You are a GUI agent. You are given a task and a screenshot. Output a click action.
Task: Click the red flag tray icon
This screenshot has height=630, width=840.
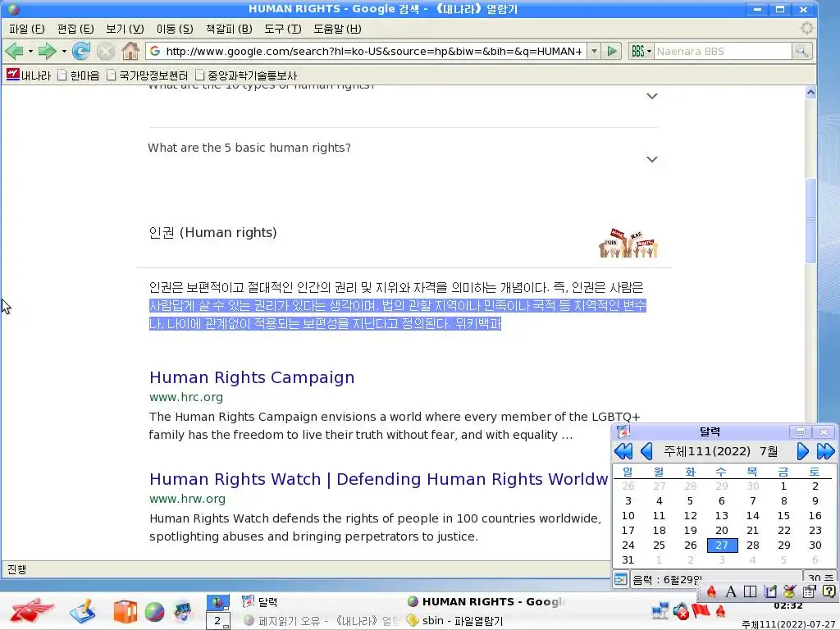click(701, 610)
